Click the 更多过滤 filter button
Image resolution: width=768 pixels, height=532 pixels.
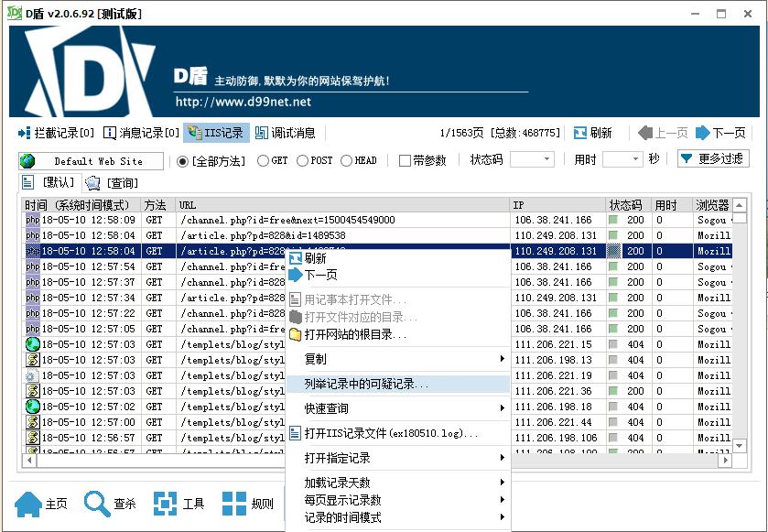(713, 158)
